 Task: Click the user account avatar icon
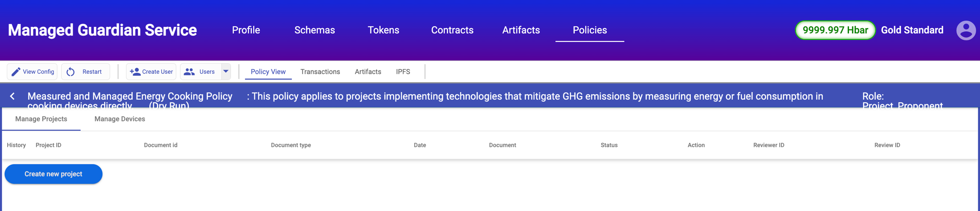(966, 30)
